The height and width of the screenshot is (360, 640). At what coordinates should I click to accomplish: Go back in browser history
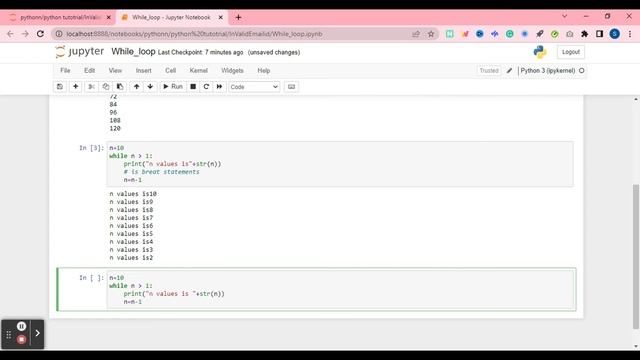click(10, 34)
